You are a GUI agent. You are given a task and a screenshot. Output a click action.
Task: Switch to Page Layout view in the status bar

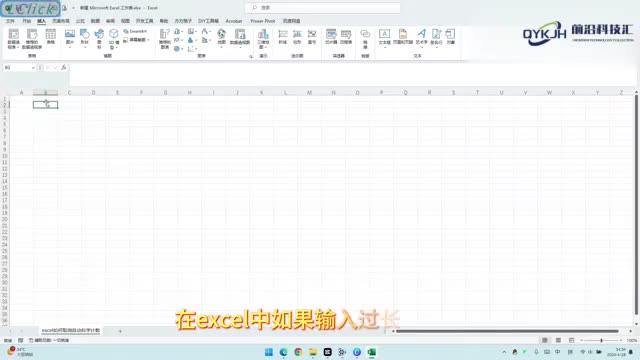pos(558,340)
